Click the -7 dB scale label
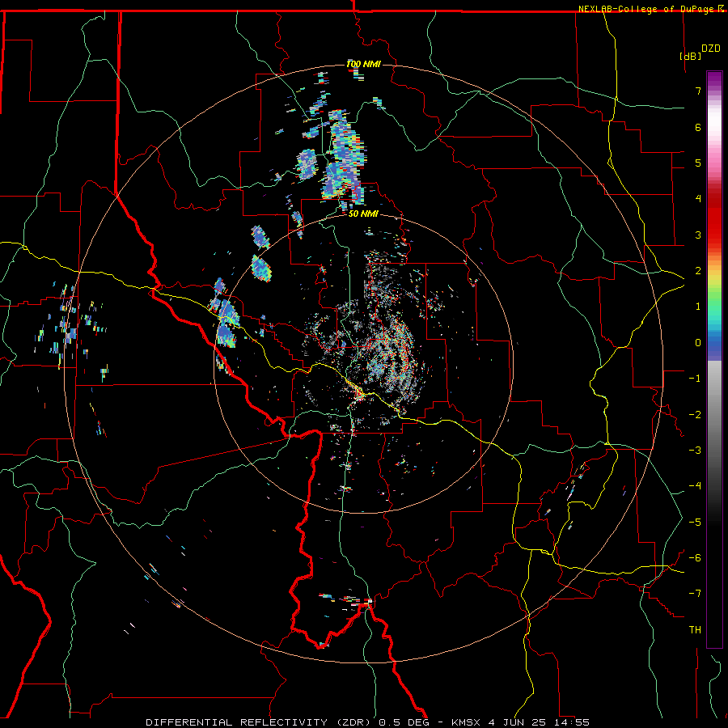The width and height of the screenshot is (728, 728). (x=695, y=594)
